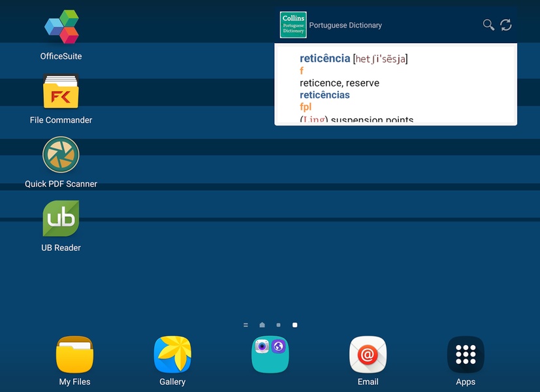Open the OfficeSuite app
540x392 pixels.
[x=61, y=27]
